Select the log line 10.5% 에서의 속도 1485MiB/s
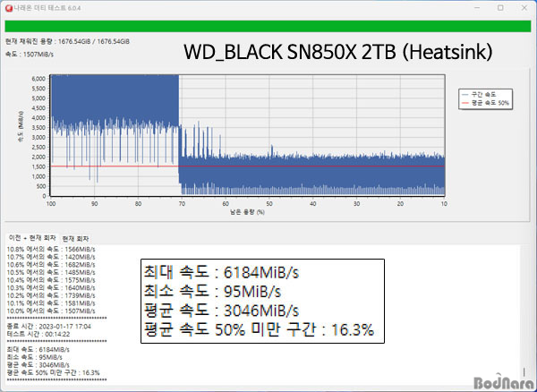537x392 pixels. [51, 272]
